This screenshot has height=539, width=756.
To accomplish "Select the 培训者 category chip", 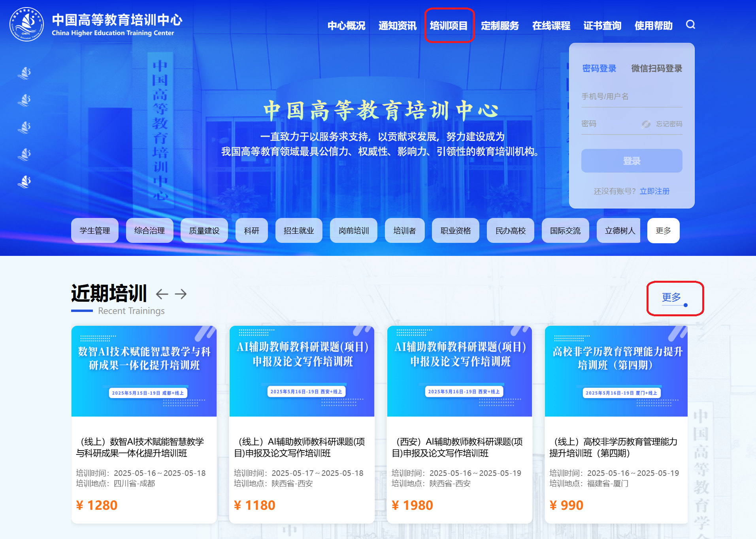I will coord(405,231).
